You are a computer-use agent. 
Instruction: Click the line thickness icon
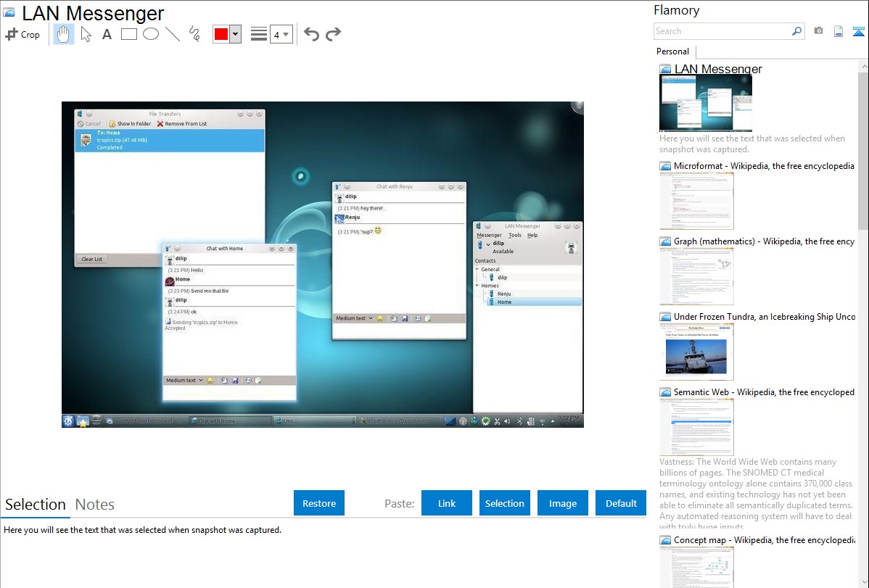coord(259,34)
